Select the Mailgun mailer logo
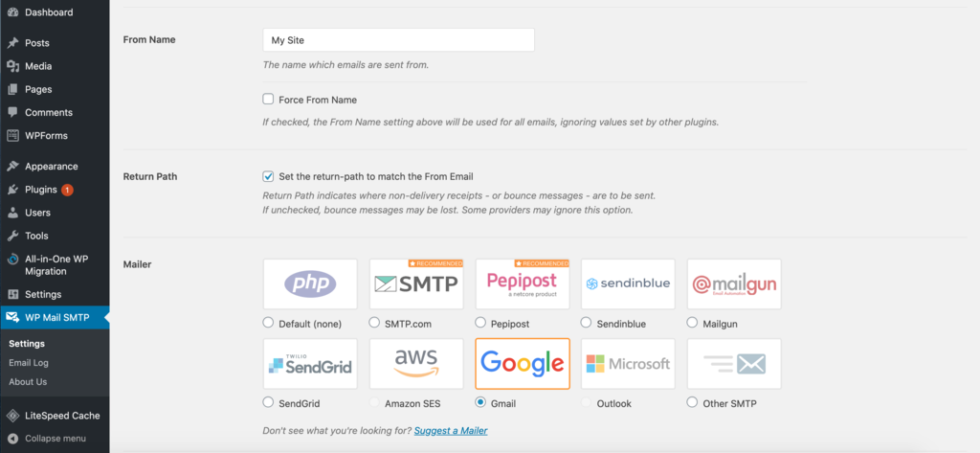The image size is (980, 453). pos(734,283)
